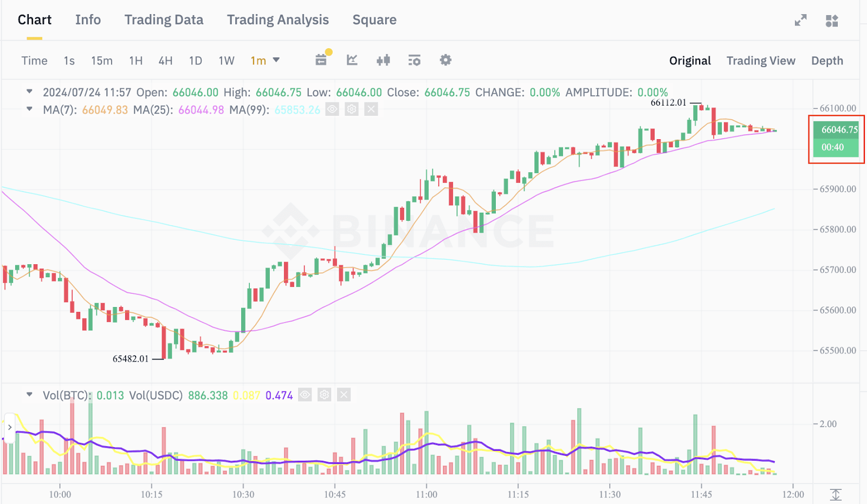Open the Square tab
867x504 pixels.
(374, 20)
